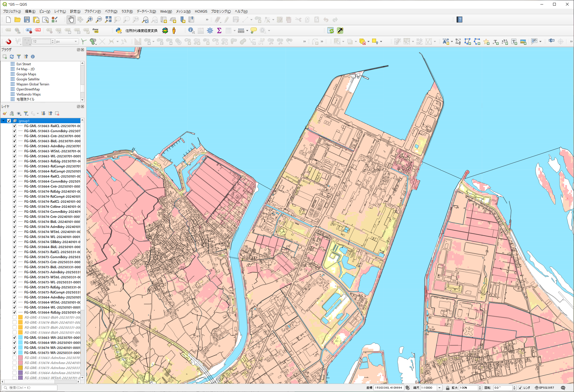Click the EPSG:3857 CRS button
The image size is (574, 392).
click(x=544, y=388)
